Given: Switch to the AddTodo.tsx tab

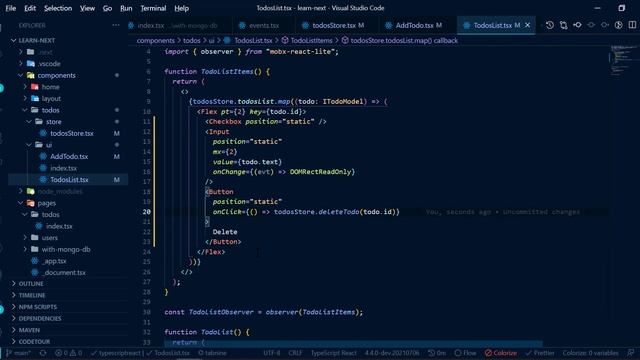Looking at the screenshot, I should tap(418, 25).
